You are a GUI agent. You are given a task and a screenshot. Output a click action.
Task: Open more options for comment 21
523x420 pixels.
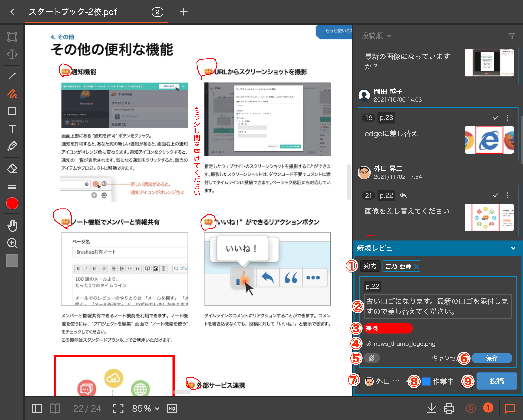click(x=507, y=195)
